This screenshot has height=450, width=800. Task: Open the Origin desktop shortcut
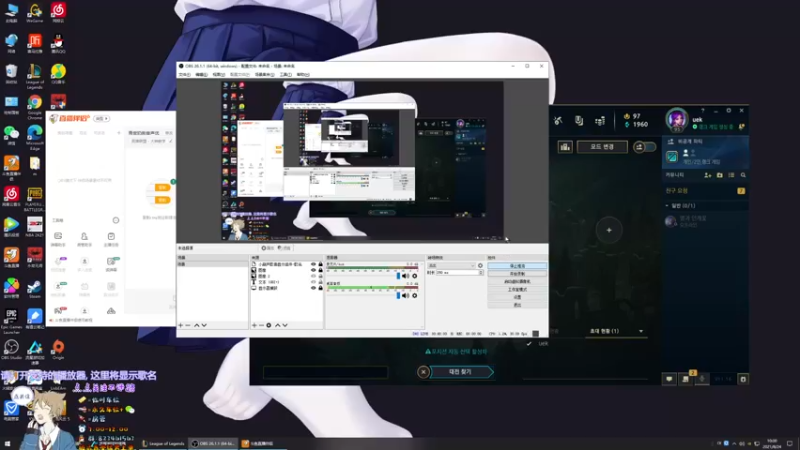[58, 349]
